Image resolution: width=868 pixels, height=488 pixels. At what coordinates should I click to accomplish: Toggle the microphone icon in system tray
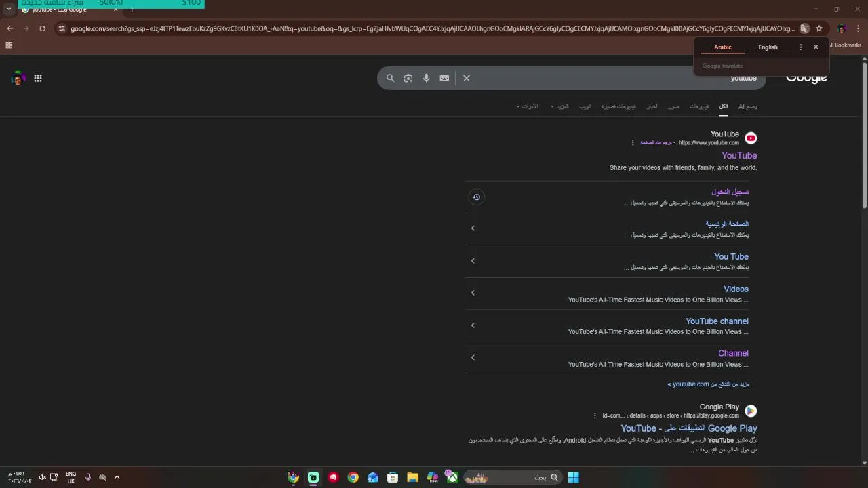click(88, 477)
